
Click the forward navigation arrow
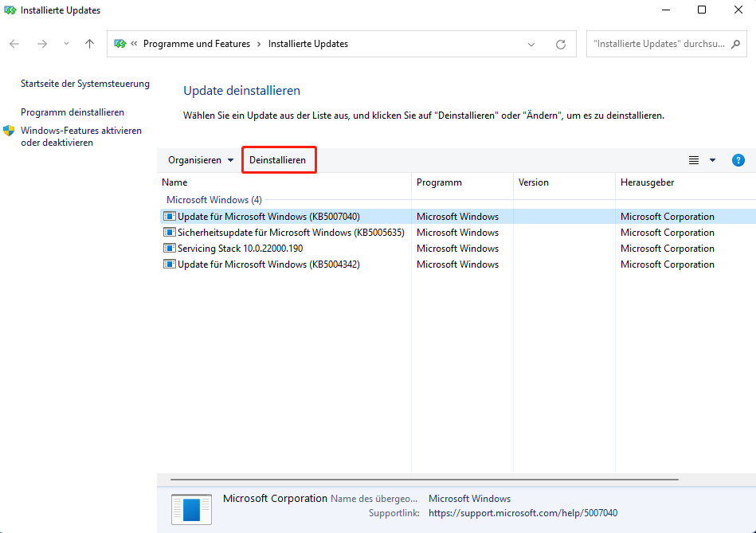[41, 44]
